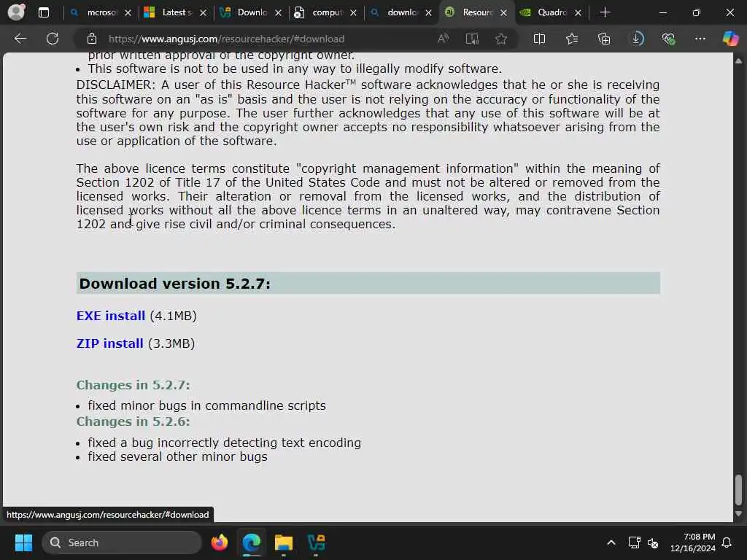
Task: Open File Explorer from the taskbar
Action: [x=284, y=542]
